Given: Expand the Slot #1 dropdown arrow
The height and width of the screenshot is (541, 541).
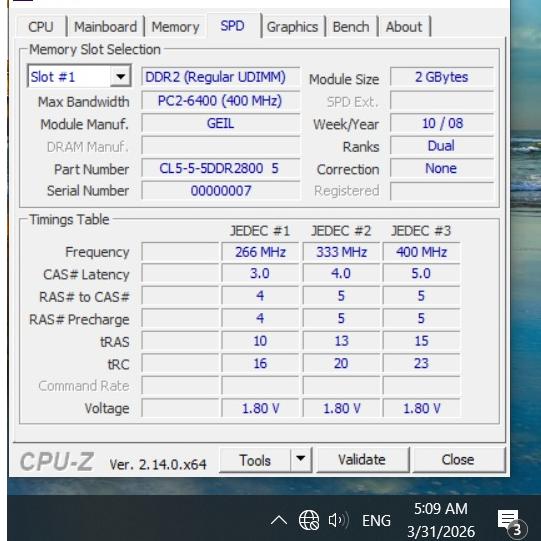Looking at the screenshot, I should coord(120,76).
